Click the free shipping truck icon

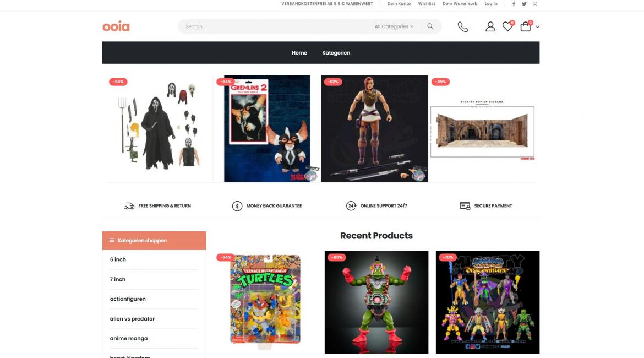(x=129, y=206)
